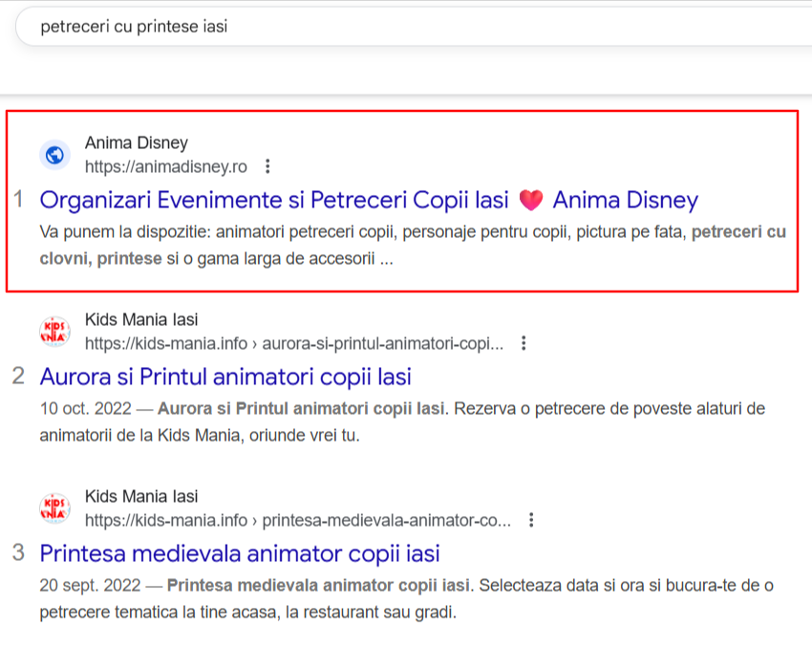Open 'Printesa medievala animator copii iasi' result
This screenshot has height=648, width=812.
pos(240,553)
